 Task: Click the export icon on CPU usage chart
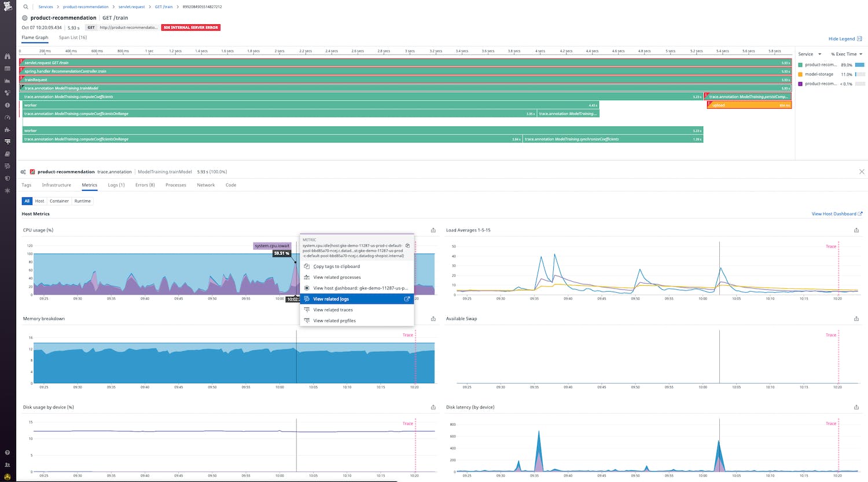point(433,230)
